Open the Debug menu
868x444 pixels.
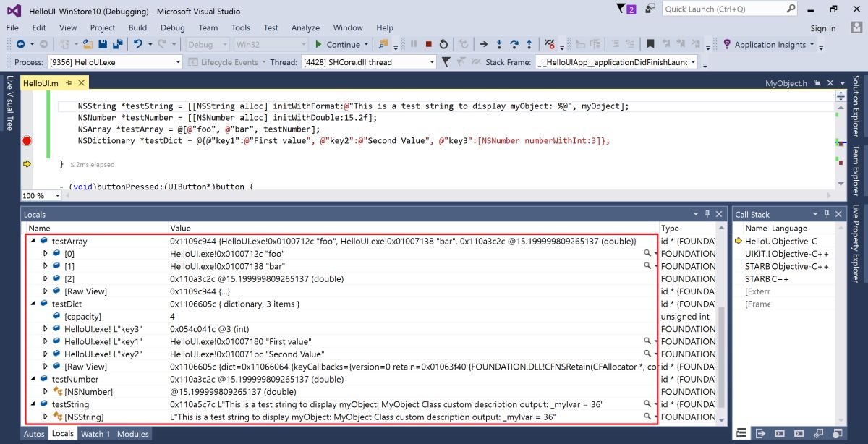tap(172, 27)
